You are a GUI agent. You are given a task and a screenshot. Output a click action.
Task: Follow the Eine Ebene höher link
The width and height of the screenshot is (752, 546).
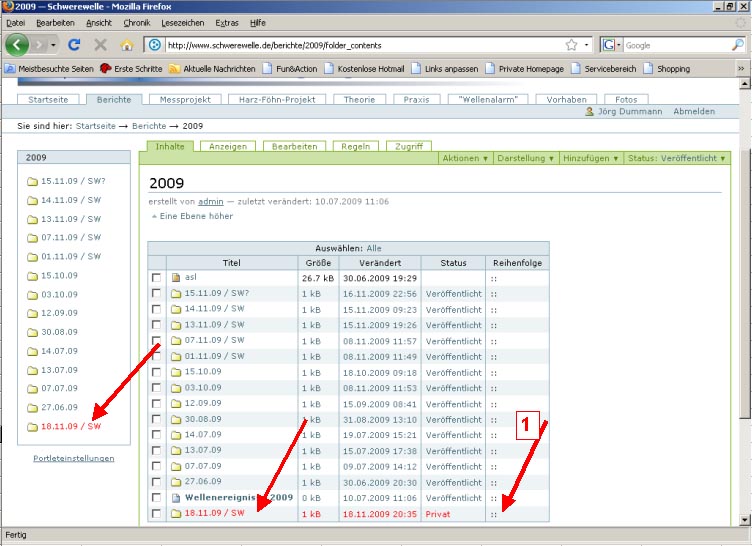[196, 216]
